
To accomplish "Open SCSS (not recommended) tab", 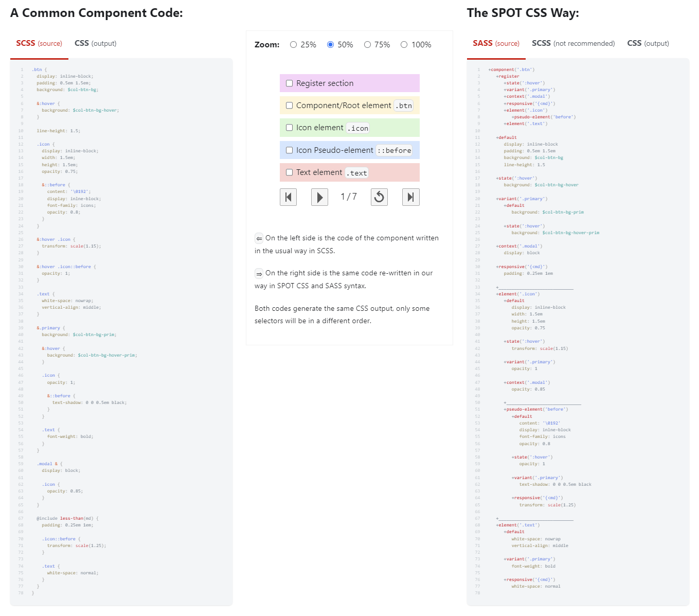I will pos(573,43).
